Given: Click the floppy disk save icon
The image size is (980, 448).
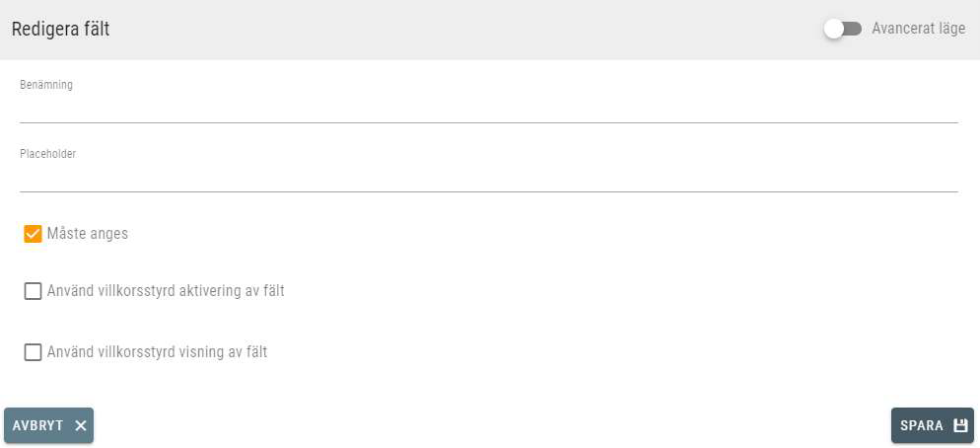Looking at the screenshot, I should point(960,425).
